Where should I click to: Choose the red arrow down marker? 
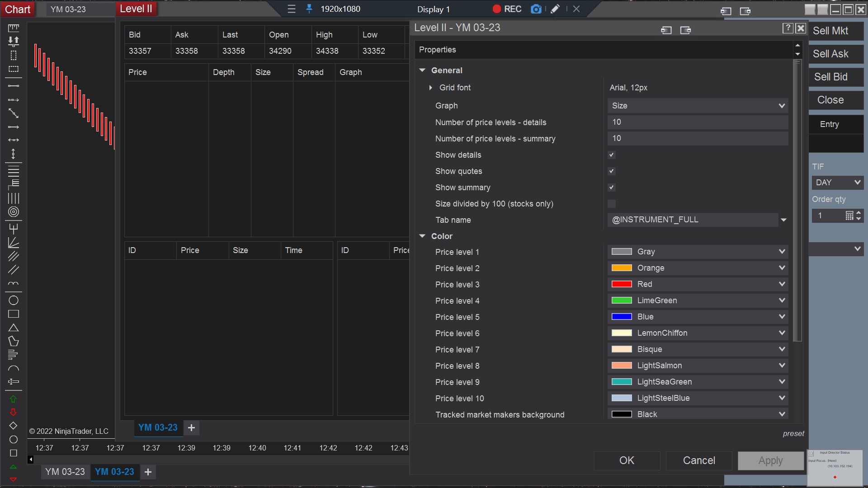pos(13,412)
